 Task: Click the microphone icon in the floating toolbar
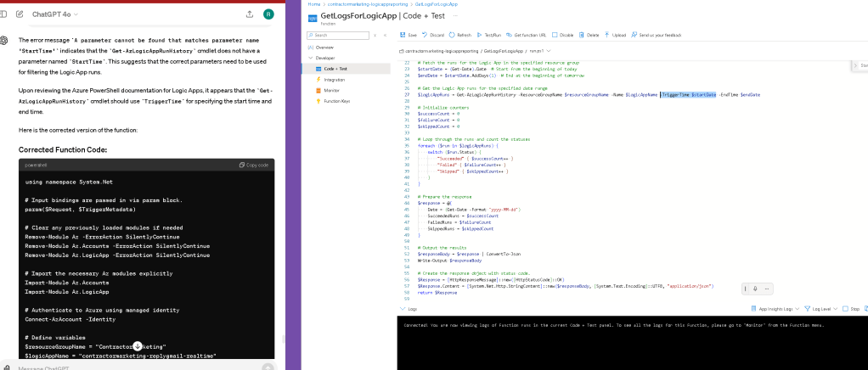tap(755, 289)
